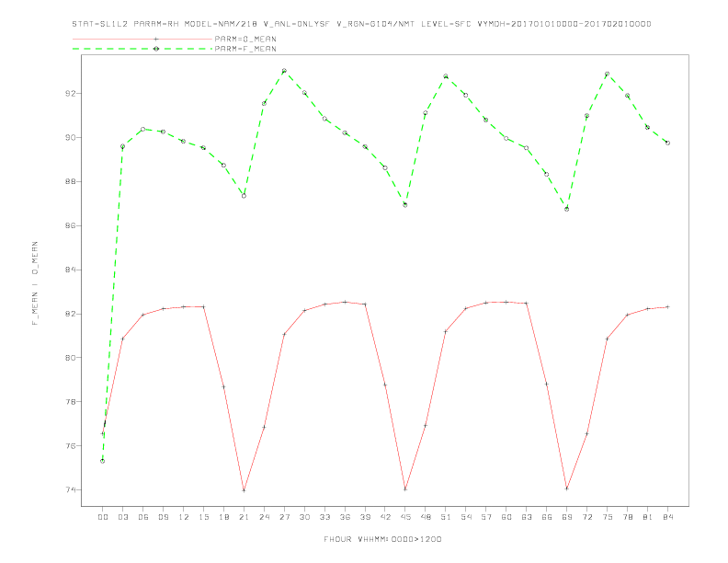Click x-axis tick label 36

pyautogui.click(x=345, y=517)
